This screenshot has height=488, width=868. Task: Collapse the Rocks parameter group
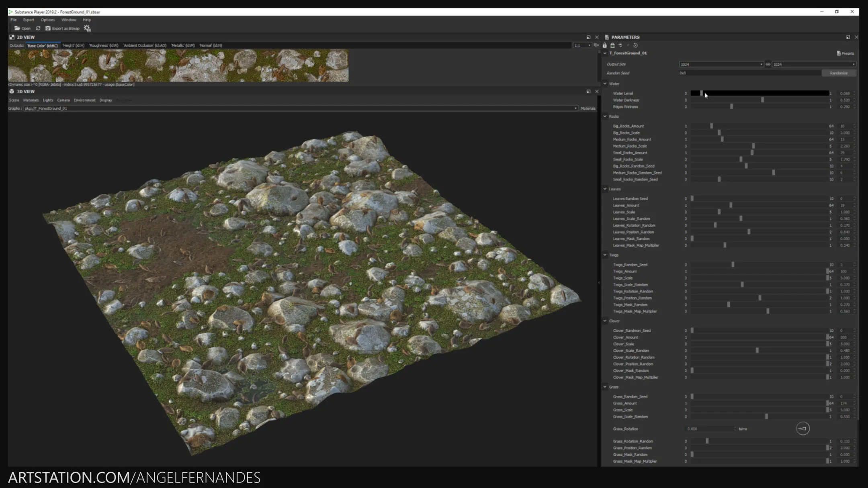(x=605, y=116)
